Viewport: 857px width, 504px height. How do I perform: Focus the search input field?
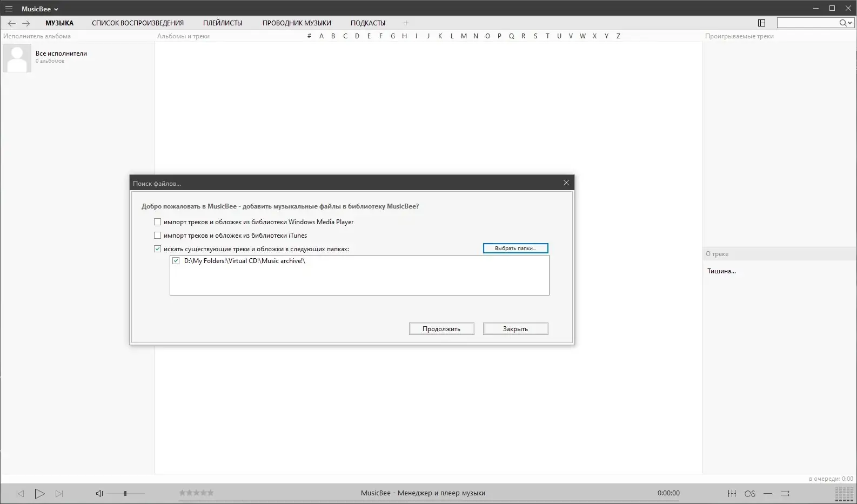[807, 23]
